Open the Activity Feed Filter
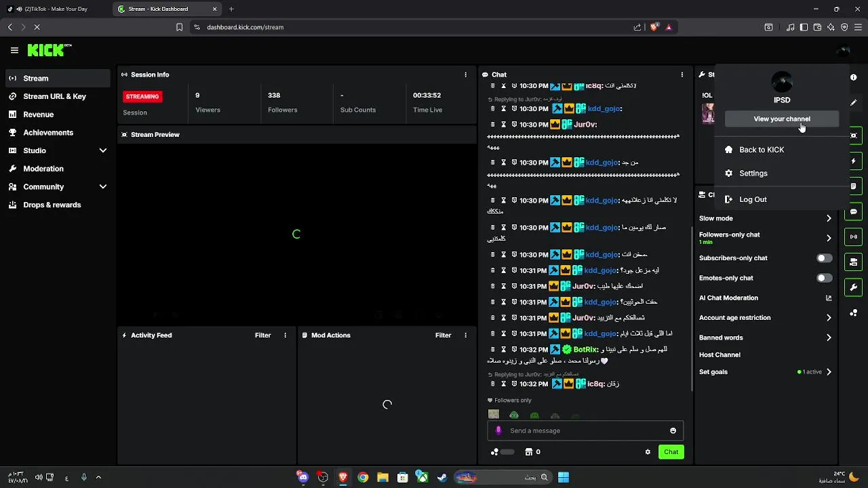868x488 pixels. [x=262, y=335]
